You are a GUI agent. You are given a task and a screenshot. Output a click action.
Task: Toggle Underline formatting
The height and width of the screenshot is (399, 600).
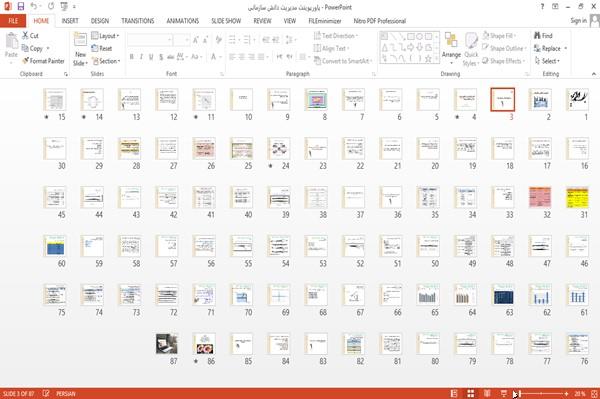[151, 57]
